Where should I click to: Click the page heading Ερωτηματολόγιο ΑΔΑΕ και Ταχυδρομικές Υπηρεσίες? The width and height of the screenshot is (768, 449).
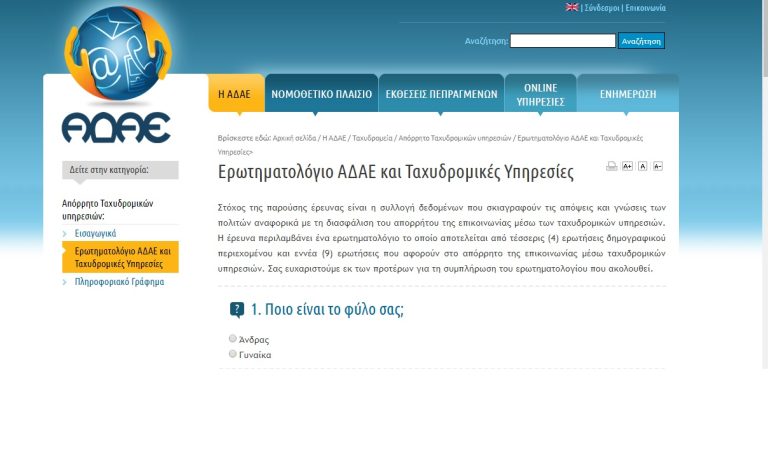pyautogui.click(x=396, y=172)
